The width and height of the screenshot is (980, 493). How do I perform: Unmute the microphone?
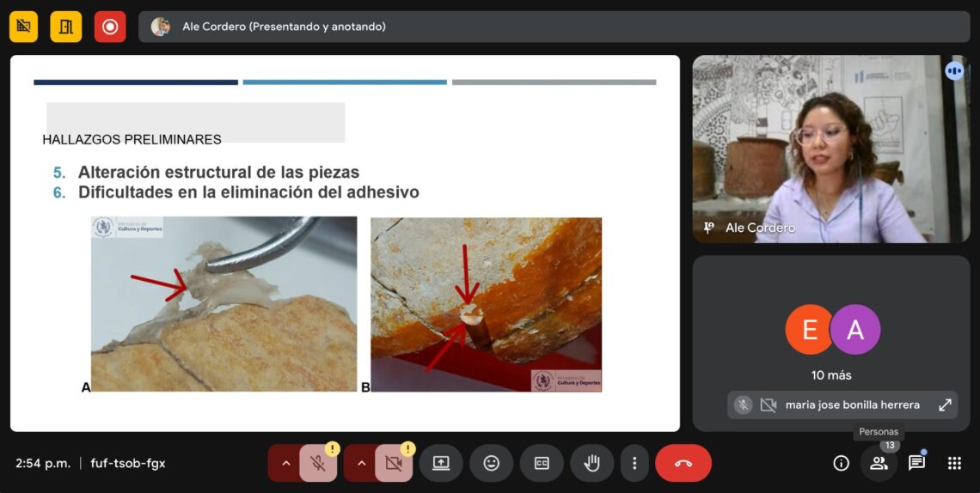click(x=318, y=463)
